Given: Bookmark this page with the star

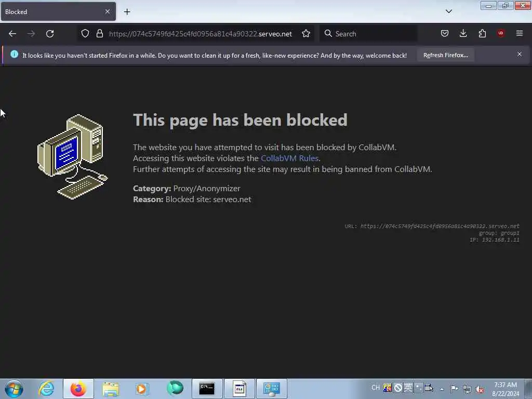Looking at the screenshot, I should [305, 34].
